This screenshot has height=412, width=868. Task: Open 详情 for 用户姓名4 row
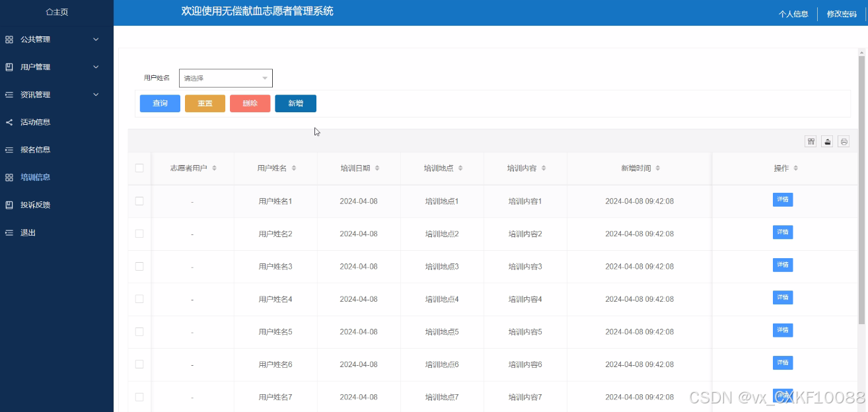pyautogui.click(x=783, y=298)
